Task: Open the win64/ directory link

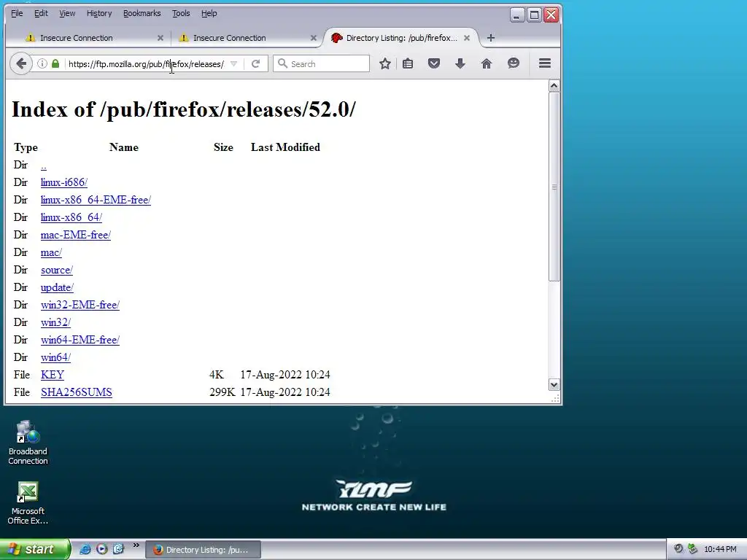Action: point(55,357)
